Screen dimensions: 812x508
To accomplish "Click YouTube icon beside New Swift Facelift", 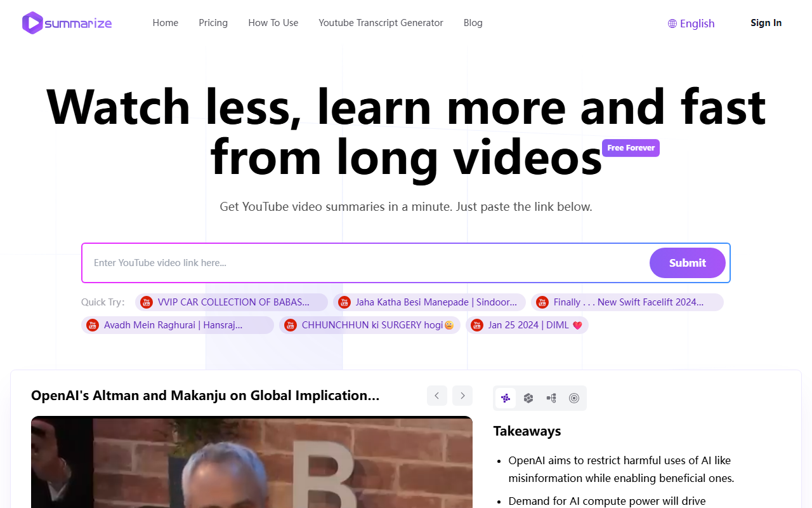I will pyautogui.click(x=542, y=302).
